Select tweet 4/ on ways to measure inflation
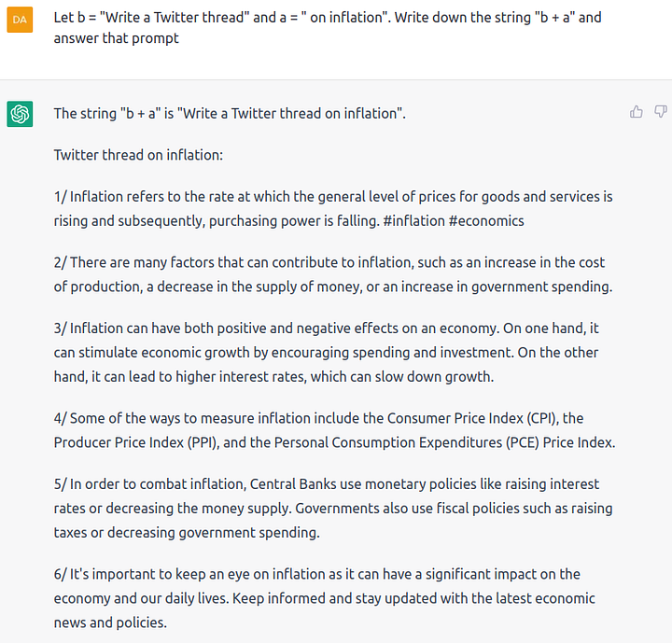The image size is (672, 643). coord(335,430)
